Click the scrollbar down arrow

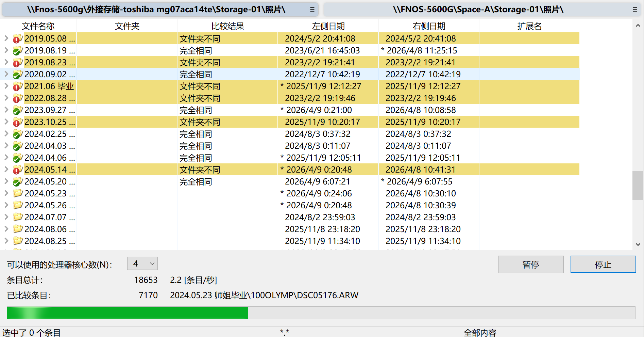[638, 244]
